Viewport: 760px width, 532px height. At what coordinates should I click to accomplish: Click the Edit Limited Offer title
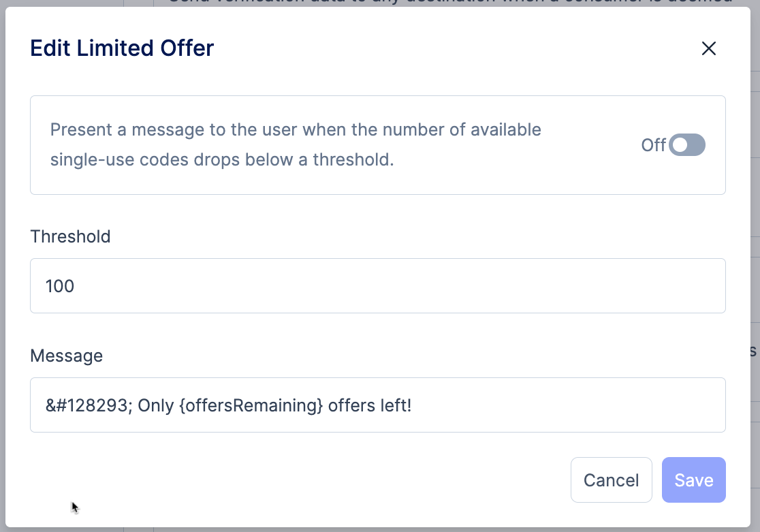(121, 48)
